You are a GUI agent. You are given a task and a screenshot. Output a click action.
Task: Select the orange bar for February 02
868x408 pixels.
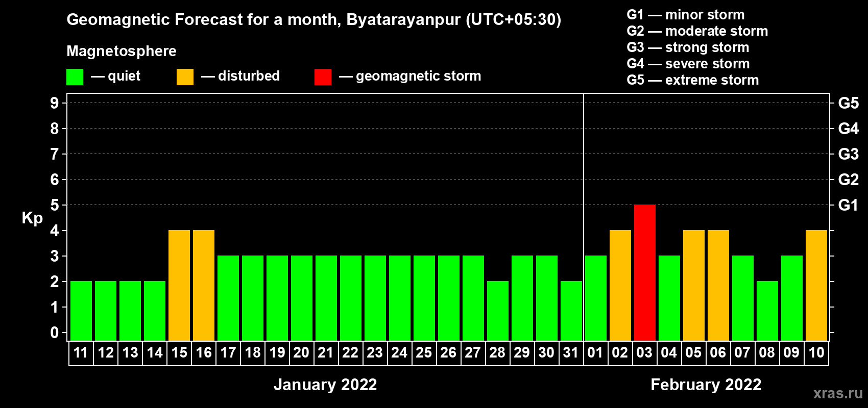point(620,286)
